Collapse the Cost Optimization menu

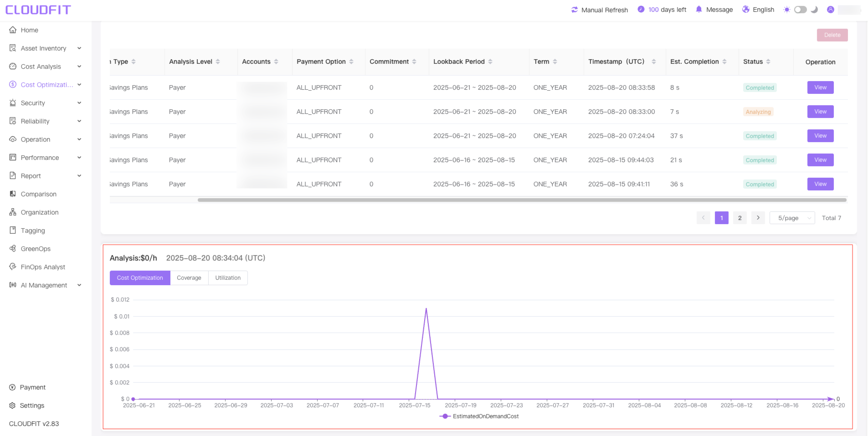click(x=79, y=85)
